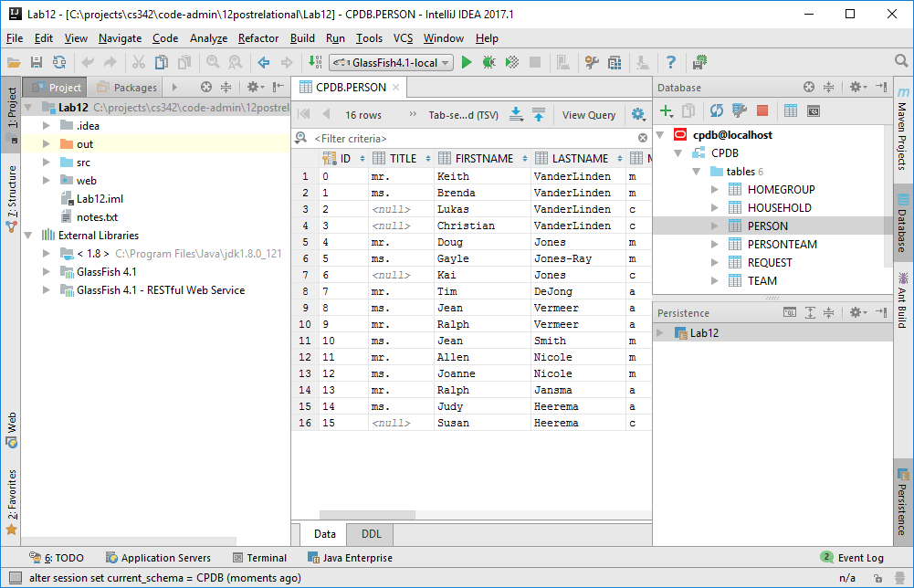Select cell 'Christian' in FIRSTNAME column
The height and width of the screenshot is (588, 914).
tap(483, 226)
